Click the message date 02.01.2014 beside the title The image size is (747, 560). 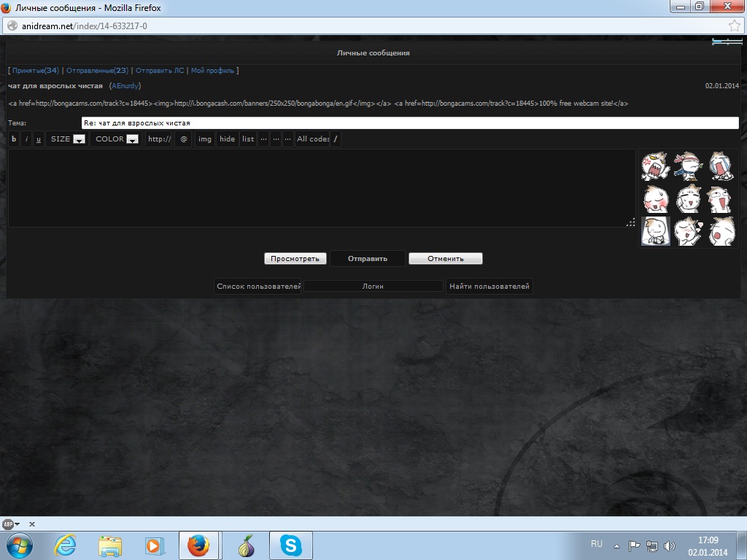coord(722,86)
